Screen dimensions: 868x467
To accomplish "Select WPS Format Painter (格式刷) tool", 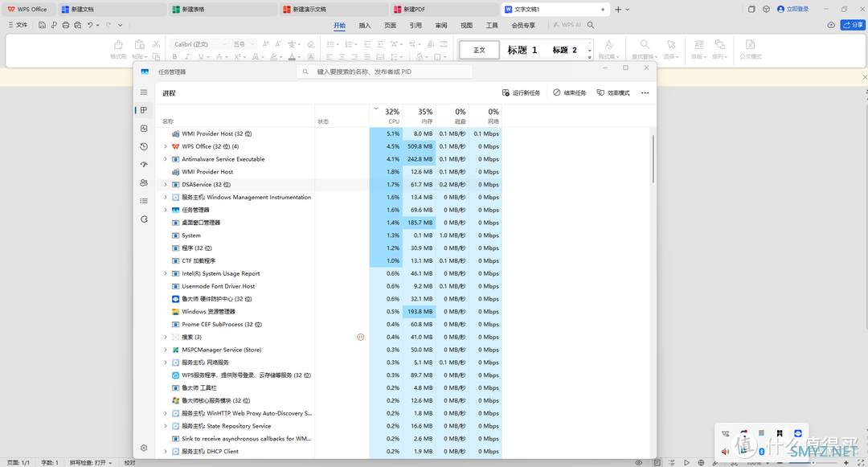I will (x=118, y=49).
